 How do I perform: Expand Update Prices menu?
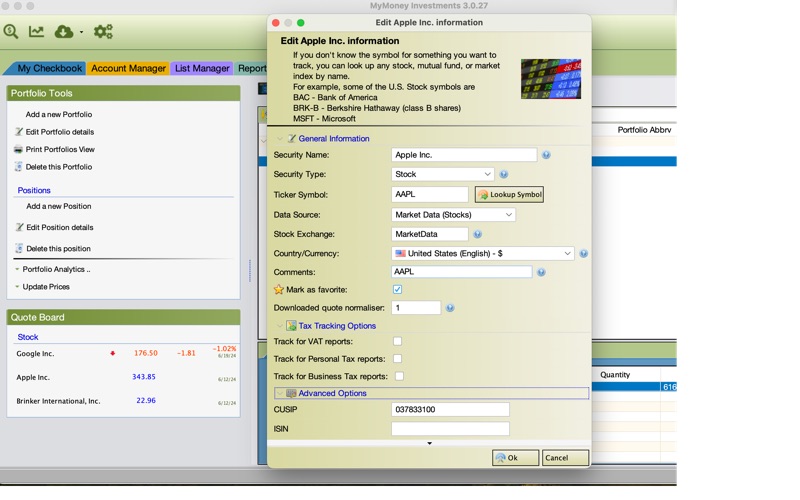click(x=42, y=287)
